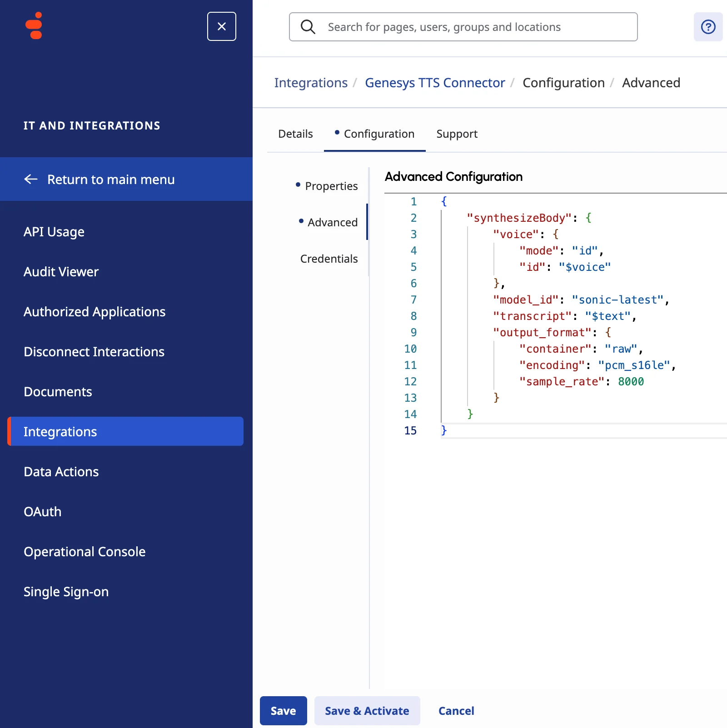Viewport: 727px width, 728px height.
Task: Click the Genesys logo icon
Action: tap(34, 26)
